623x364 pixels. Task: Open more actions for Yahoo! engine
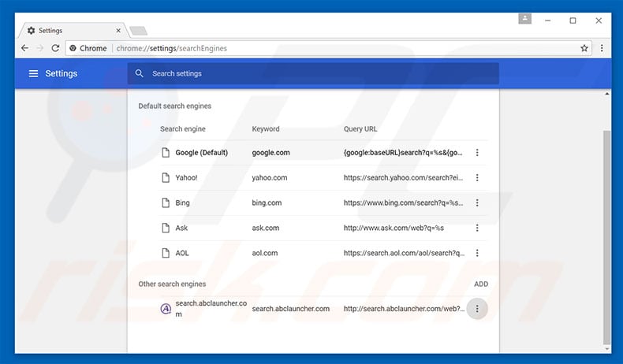coord(477,177)
